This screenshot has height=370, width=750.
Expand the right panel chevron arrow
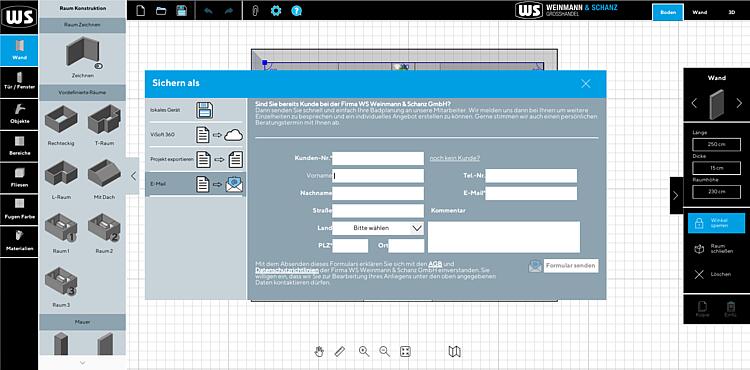tap(676, 195)
